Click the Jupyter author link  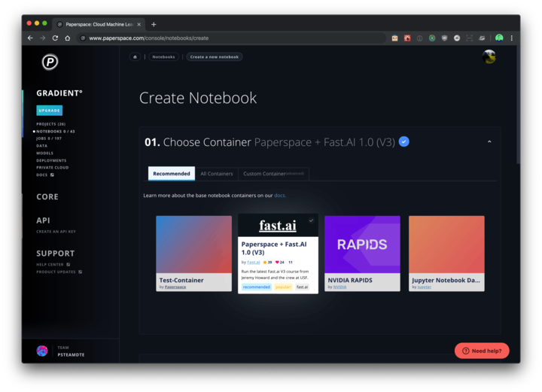click(x=424, y=287)
